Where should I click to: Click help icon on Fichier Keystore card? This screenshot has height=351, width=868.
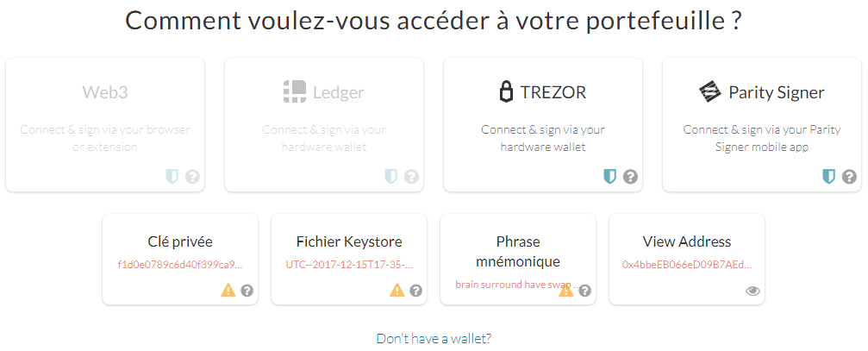pos(416,291)
